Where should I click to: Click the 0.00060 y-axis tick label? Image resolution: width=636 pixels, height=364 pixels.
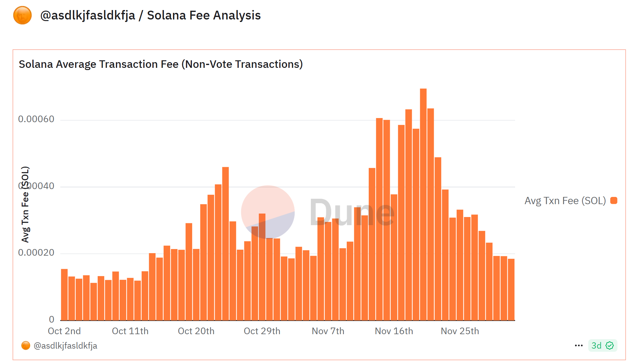pos(36,119)
